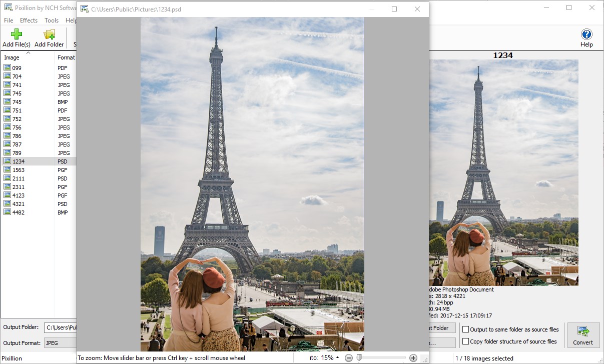This screenshot has width=604, height=364.
Task: Click the green Convert arrow icon
Action: point(583,331)
